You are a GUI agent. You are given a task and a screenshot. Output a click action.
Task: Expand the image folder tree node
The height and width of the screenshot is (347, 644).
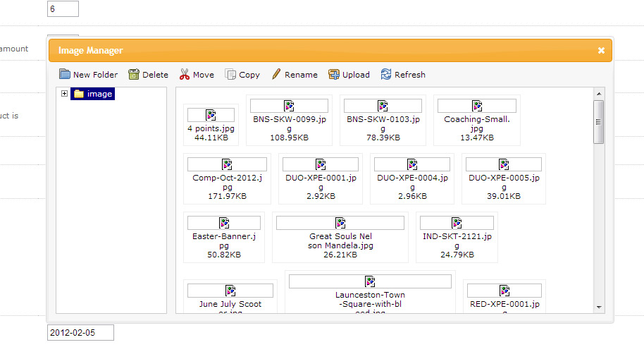click(65, 93)
